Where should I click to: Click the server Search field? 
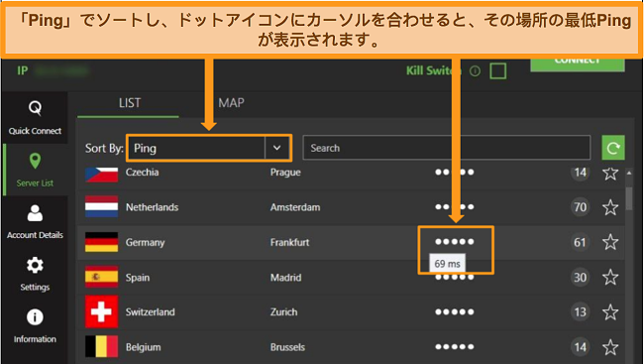(x=447, y=148)
